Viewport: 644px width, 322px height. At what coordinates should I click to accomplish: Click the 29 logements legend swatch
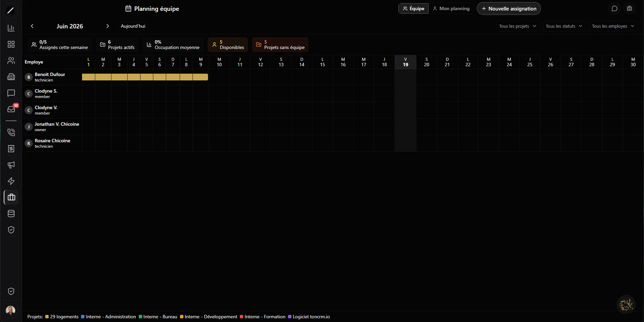[x=47, y=317]
